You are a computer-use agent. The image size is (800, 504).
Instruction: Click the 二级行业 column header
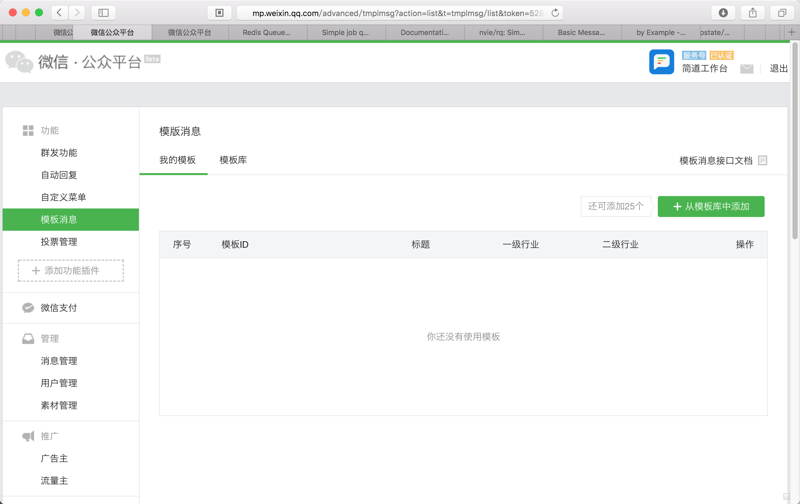coord(620,244)
